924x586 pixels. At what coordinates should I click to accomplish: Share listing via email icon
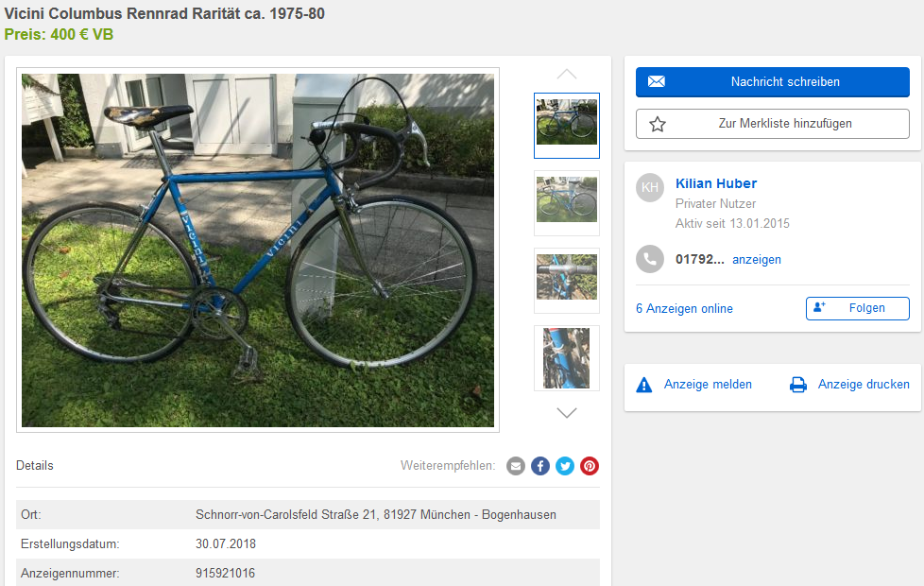[516, 466]
